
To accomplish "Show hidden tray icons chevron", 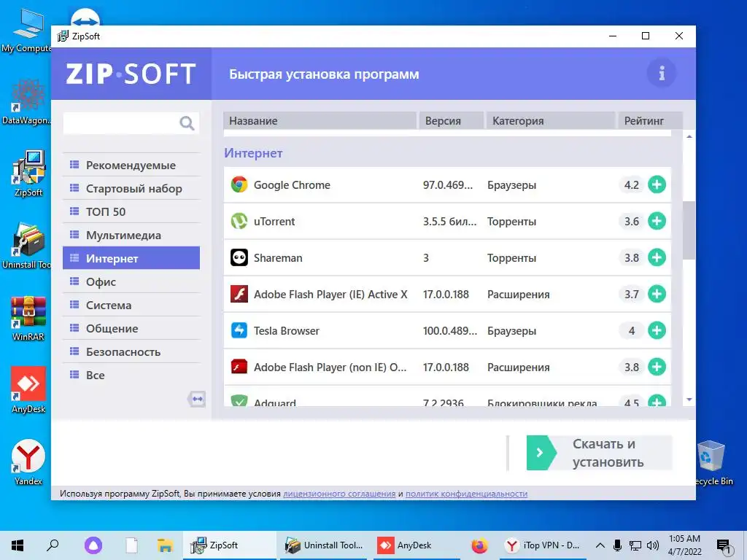I will point(600,545).
